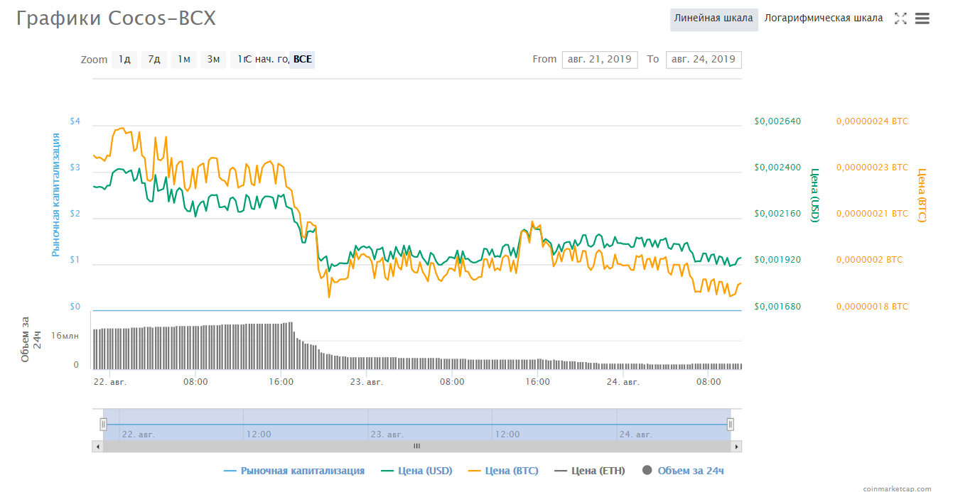Click the navigator right range handle

click(x=731, y=425)
